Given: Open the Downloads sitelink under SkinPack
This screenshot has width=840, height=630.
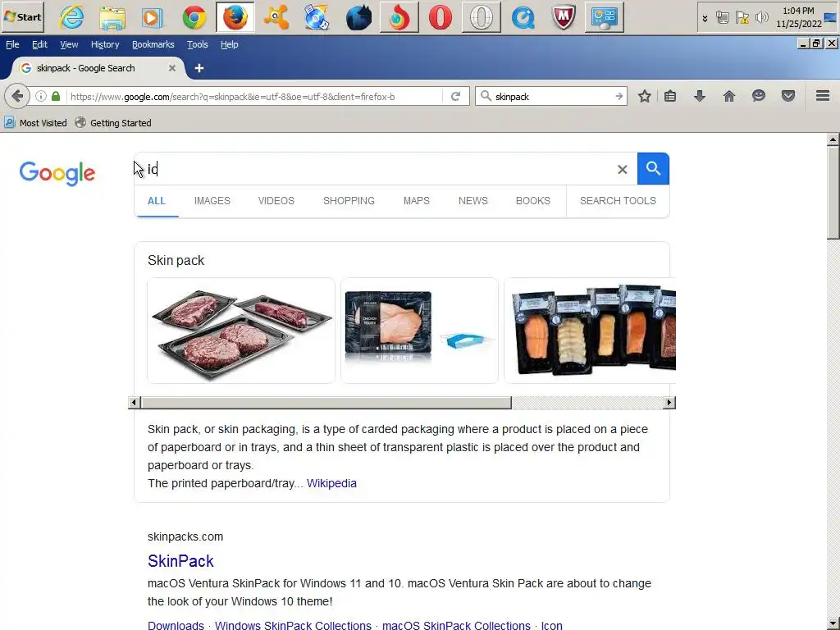Looking at the screenshot, I should tap(176, 625).
